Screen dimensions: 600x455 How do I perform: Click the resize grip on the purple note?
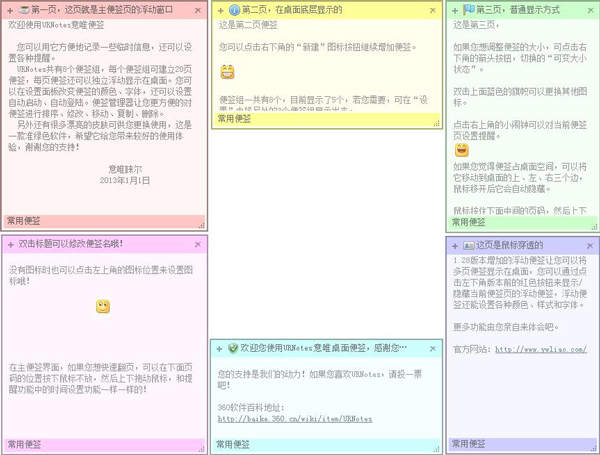[x=594, y=448]
